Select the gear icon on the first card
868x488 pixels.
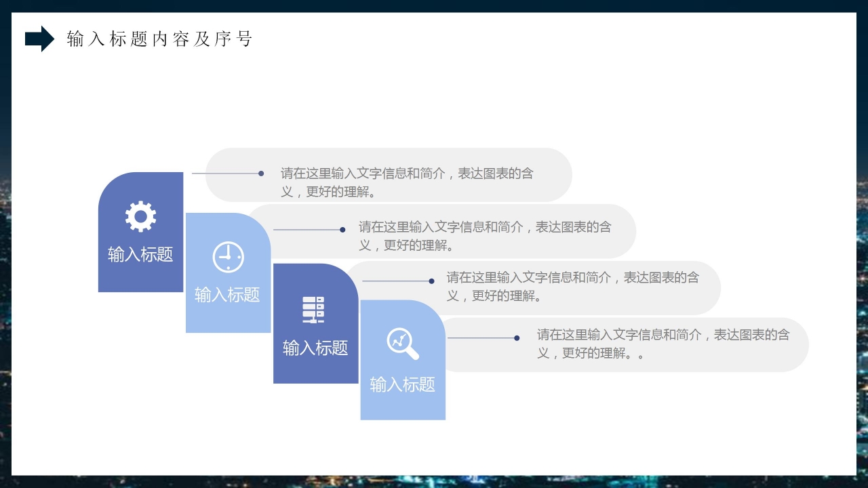[x=140, y=215]
